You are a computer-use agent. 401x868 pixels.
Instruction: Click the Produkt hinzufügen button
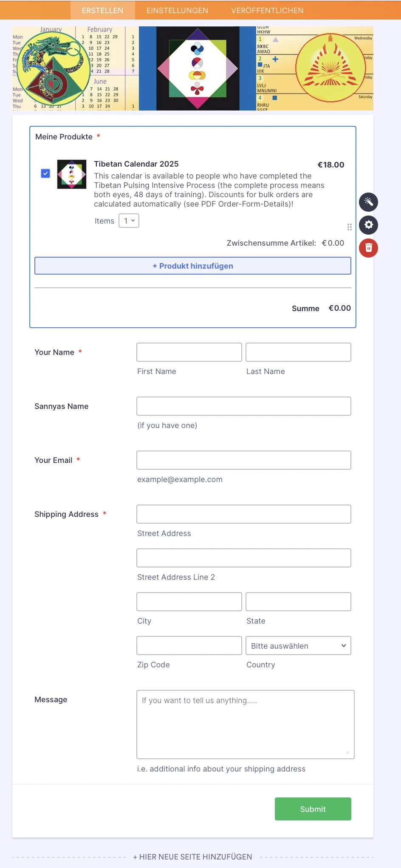click(192, 266)
